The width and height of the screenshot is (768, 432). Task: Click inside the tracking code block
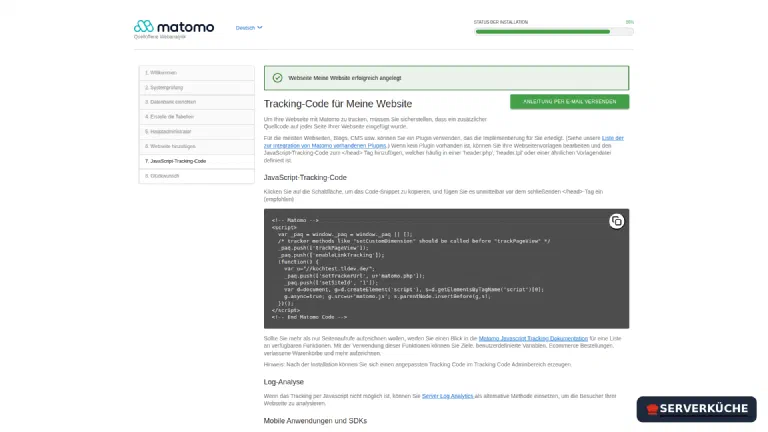tap(446, 268)
